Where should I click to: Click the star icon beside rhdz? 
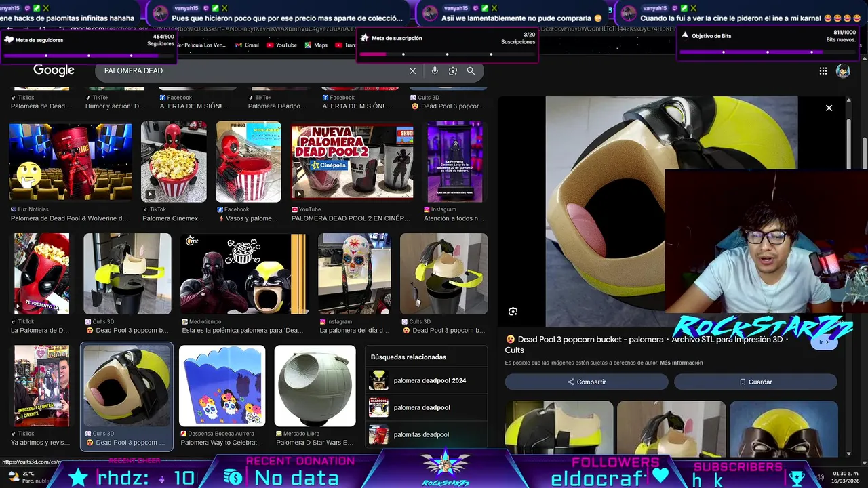click(79, 477)
